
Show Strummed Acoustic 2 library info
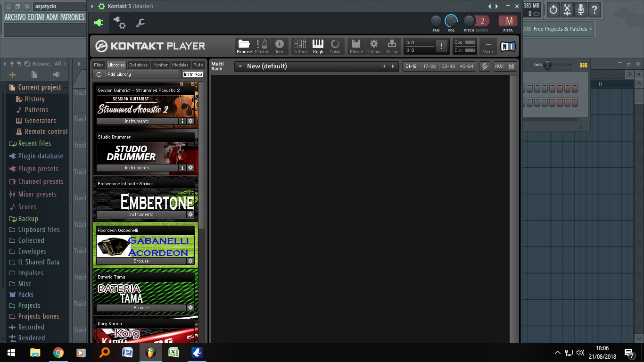click(182, 121)
